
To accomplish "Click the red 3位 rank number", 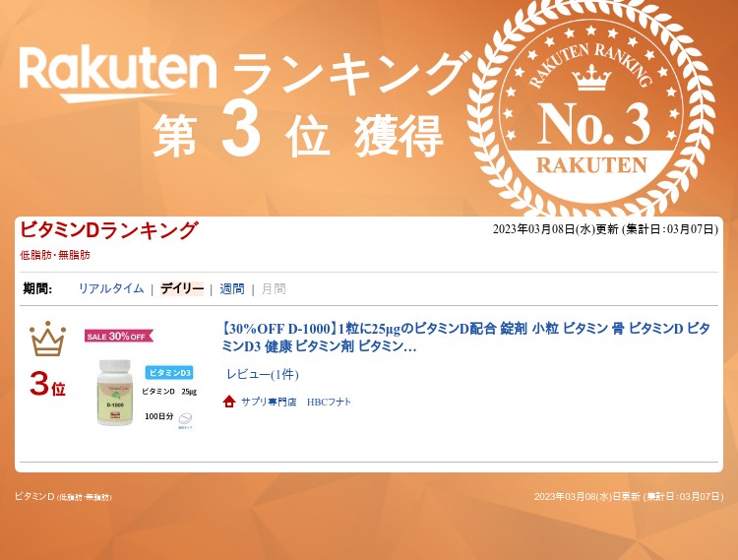I will pyautogui.click(x=47, y=384).
